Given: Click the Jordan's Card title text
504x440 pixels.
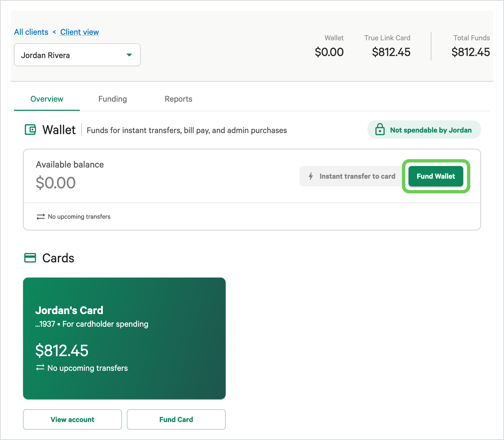Looking at the screenshot, I should 69,310.
